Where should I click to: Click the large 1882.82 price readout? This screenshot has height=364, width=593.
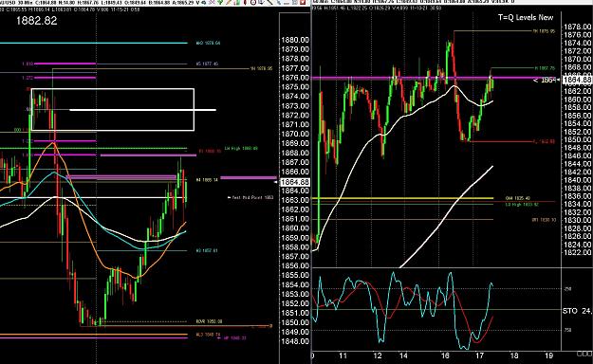point(37,21)
